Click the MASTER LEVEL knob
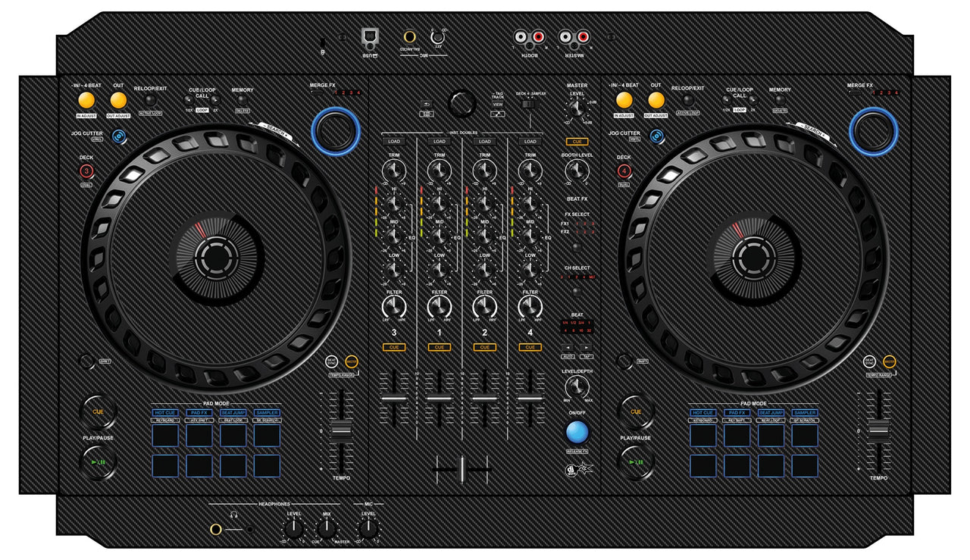The image size is (970, 560). pyautogui.click(x=577, y=108)
